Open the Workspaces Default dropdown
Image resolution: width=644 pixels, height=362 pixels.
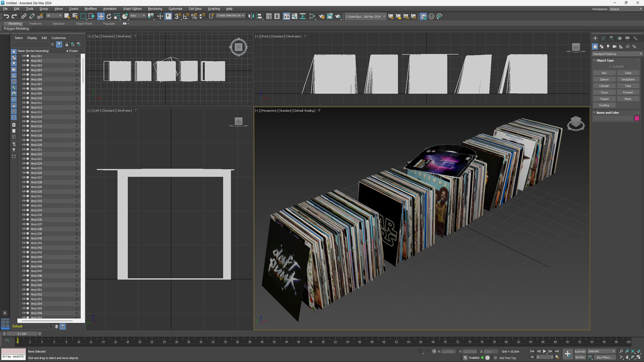pyautogui.click(x=625, y=9)
